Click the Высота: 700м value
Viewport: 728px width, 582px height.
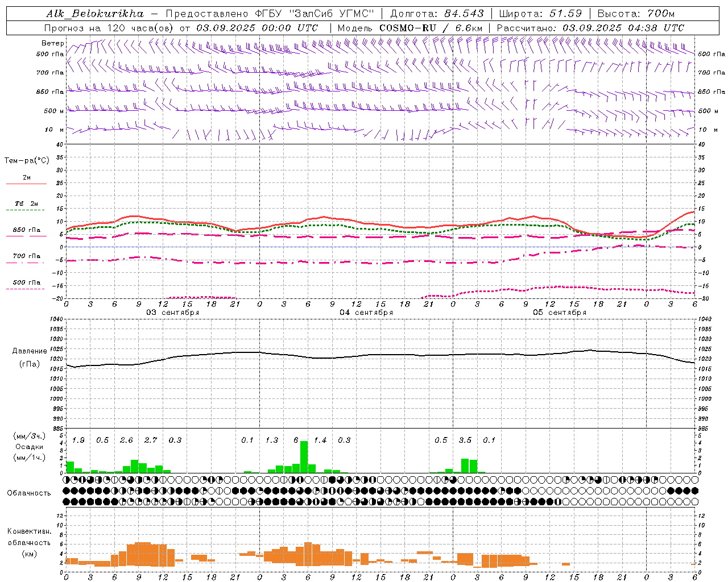pos(636,14)
